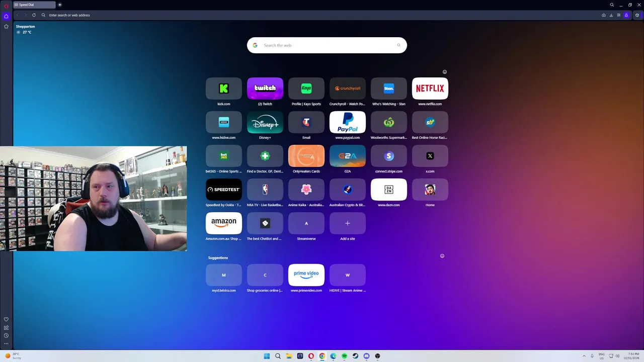Open the OnlyHeaters Cards tile

306,156
